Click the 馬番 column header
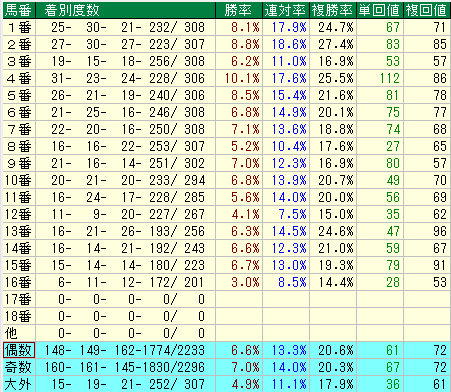This screenshot has width=451, height=392. 19,10
